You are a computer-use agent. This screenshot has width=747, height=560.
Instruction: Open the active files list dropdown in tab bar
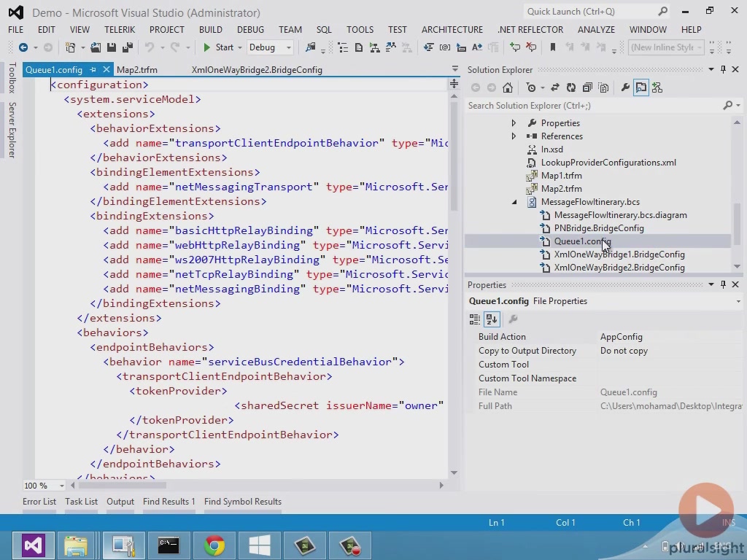455,69
